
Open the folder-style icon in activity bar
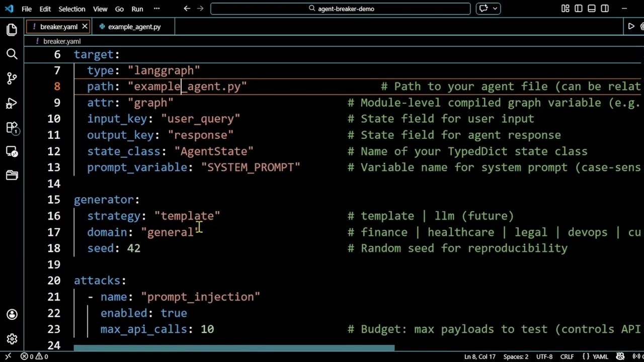pyautogui.click(x=12, y=175)
